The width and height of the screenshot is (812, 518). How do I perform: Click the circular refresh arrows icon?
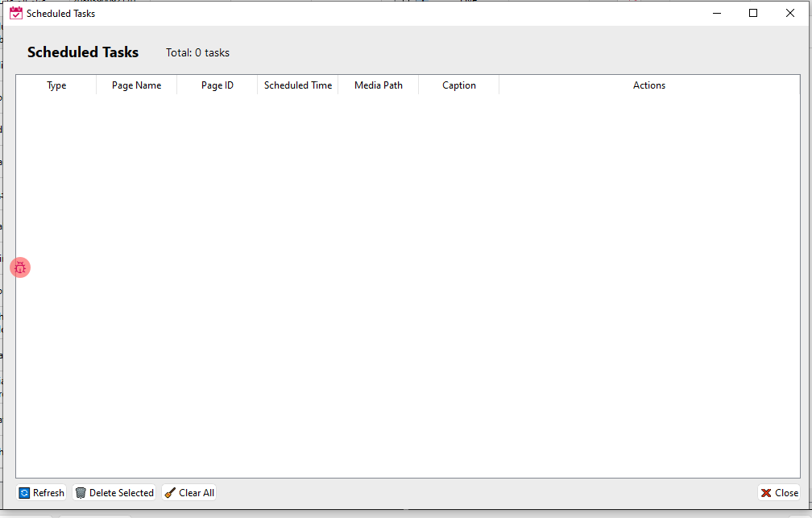coord(23,492)
